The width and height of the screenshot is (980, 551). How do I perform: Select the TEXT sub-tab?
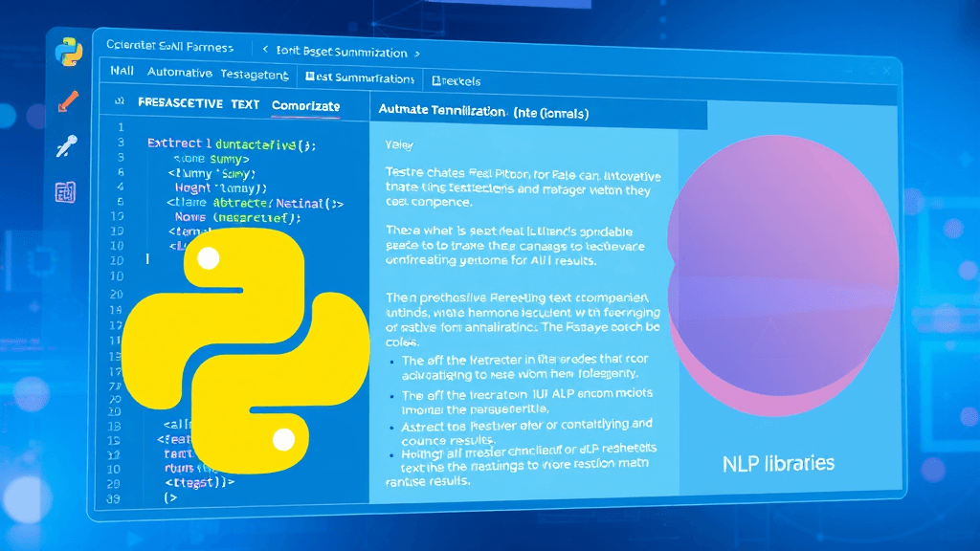245,104
